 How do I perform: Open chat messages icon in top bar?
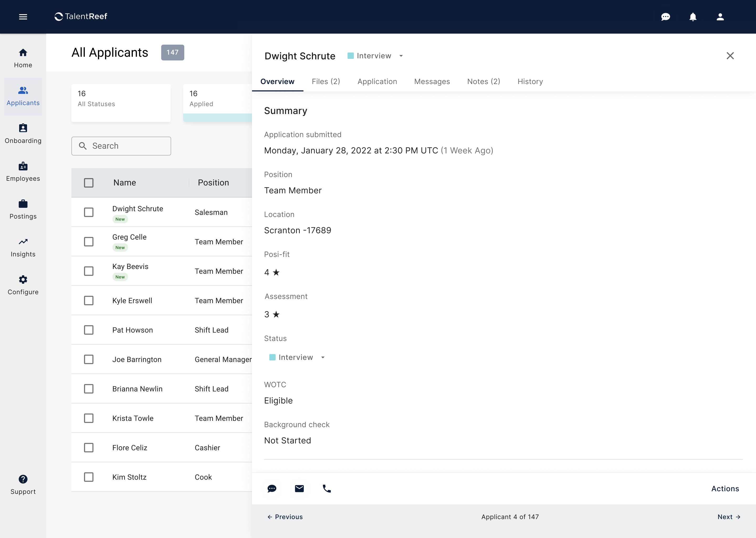[665, 17]
